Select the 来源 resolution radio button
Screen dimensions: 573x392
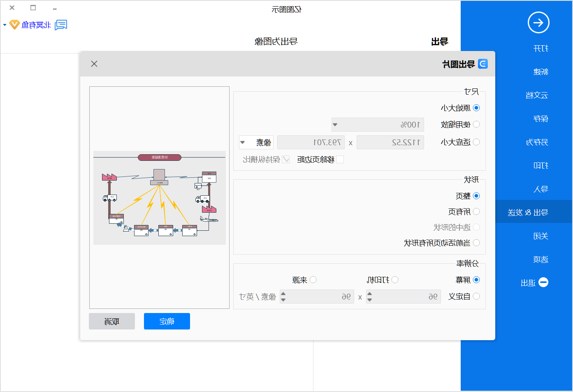coord(313,280)
